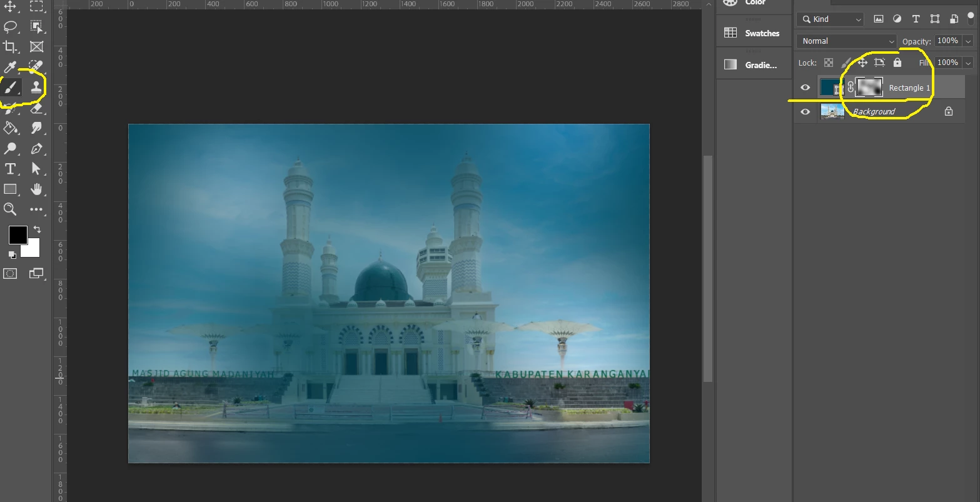Click link icon between Rectangle 1 thumbnail and mask

click(x=851, y=88)
